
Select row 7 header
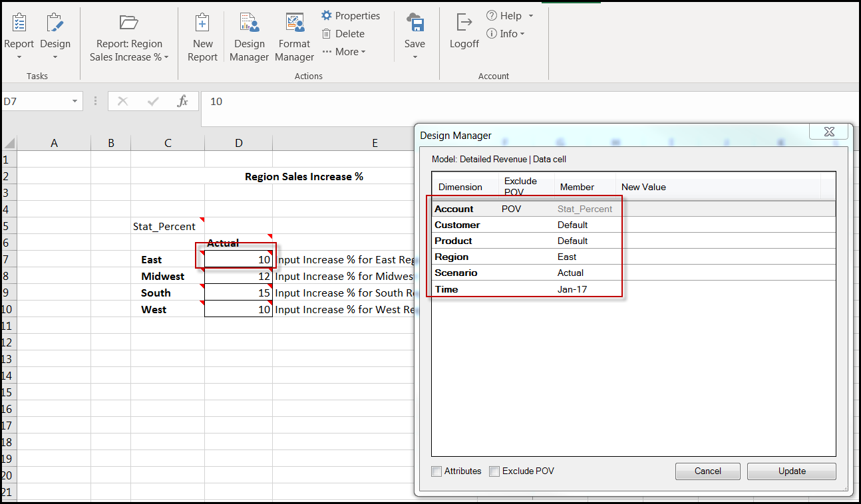[x=8, y=259]
